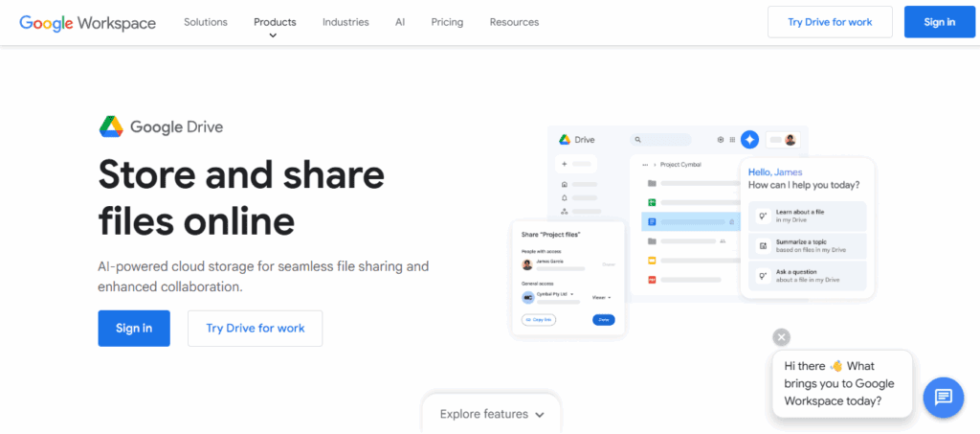Click the header Sign in button

pyautogui.click(x=940, y=22)
